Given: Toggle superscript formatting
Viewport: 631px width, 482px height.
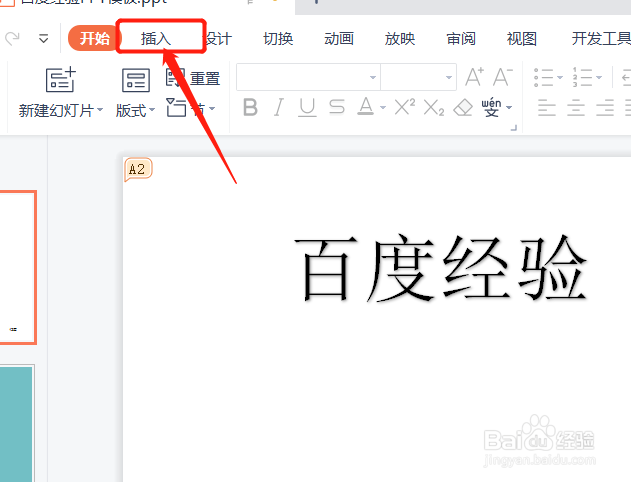Looking at the screenshot, I should (x=404, y=107).
